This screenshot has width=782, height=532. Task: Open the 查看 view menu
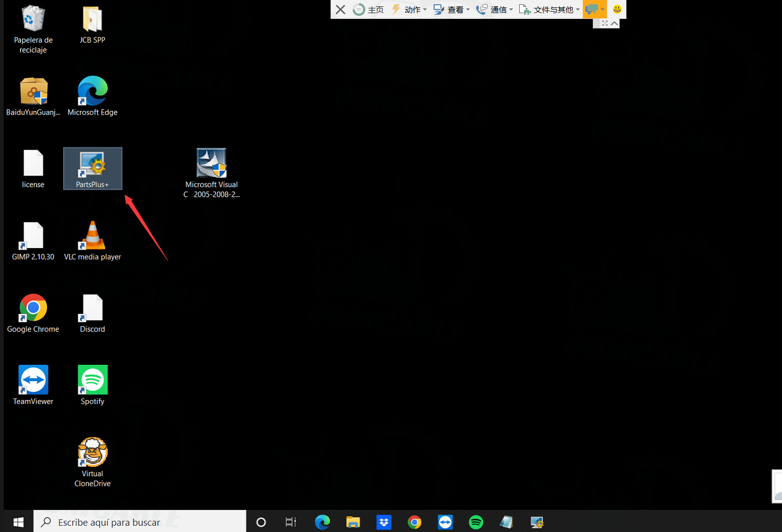coord(451,9)
